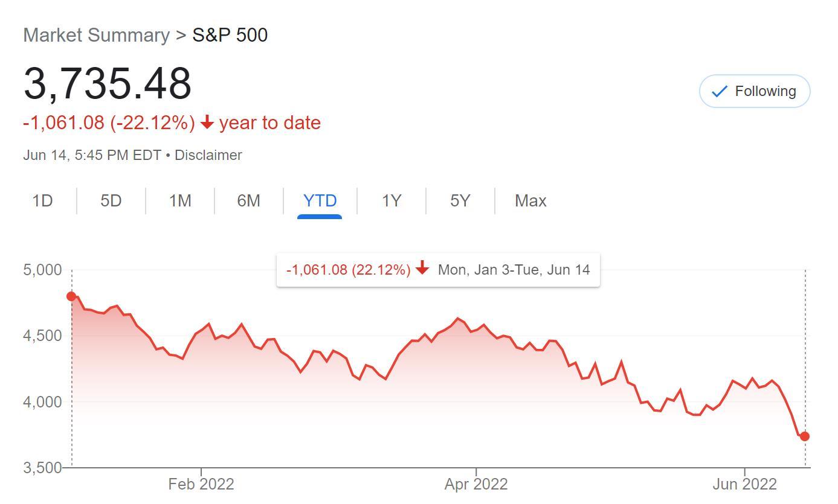Click the S&P 500 index title

click(230, 35)
